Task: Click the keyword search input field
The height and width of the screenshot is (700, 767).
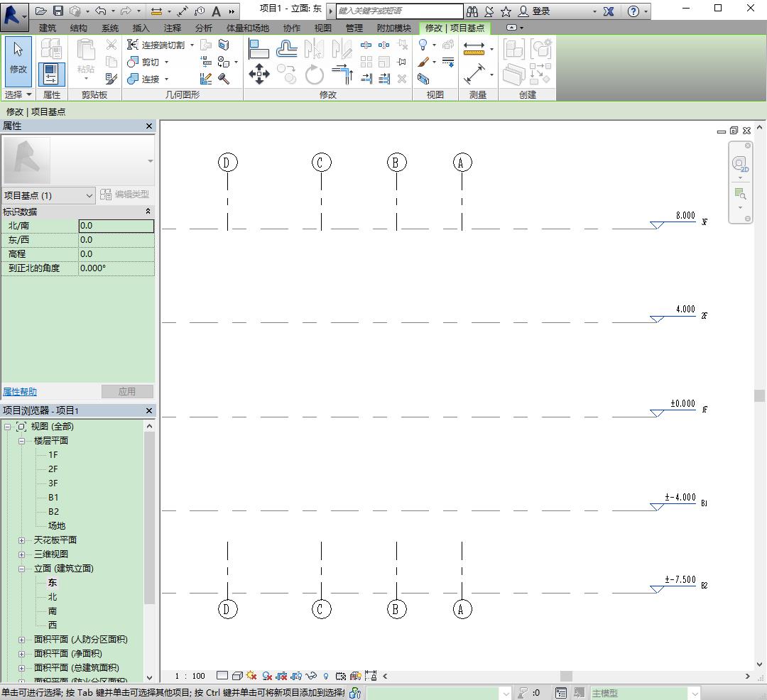Action: (x=400, y=11)
